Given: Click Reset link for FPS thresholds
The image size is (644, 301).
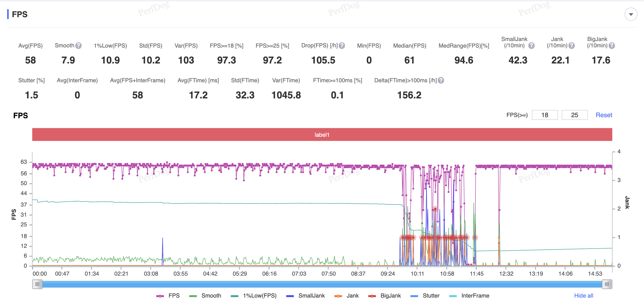Looking at the screenshot, I should pos(604,115).
